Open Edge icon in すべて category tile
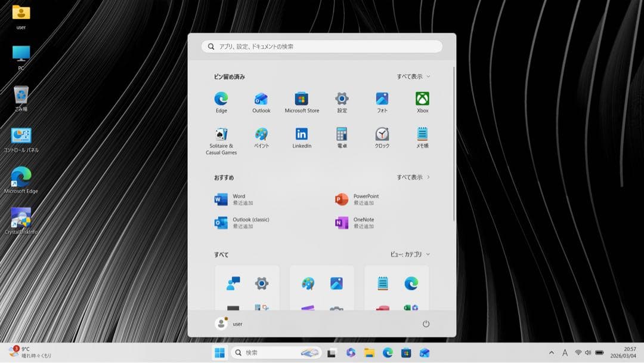644x363 pixels. [x=411, y=284]
